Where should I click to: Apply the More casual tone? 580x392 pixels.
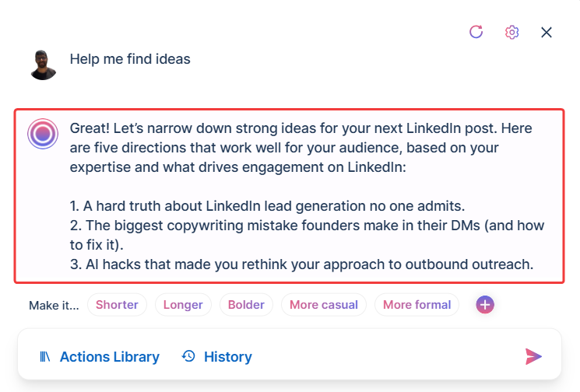point(324,305)
